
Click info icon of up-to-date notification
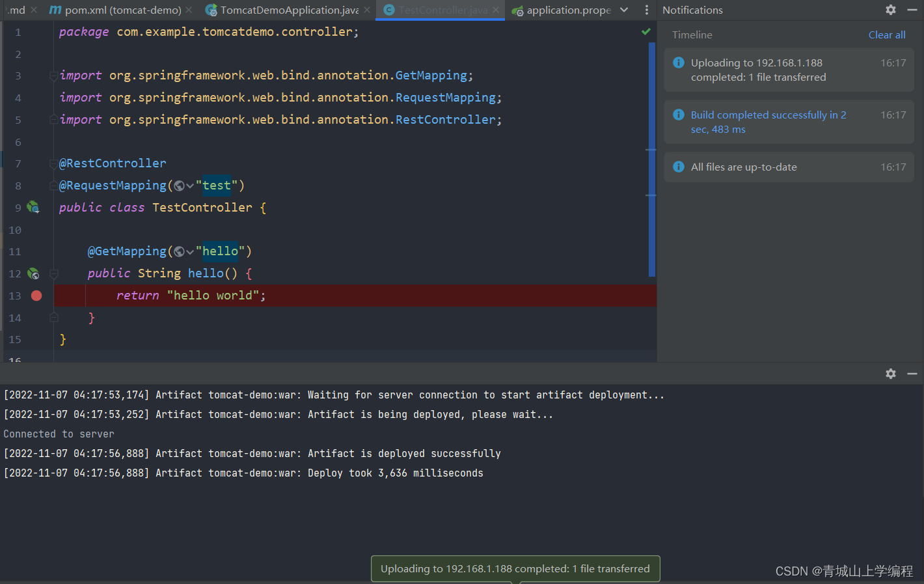click(679, 167)
